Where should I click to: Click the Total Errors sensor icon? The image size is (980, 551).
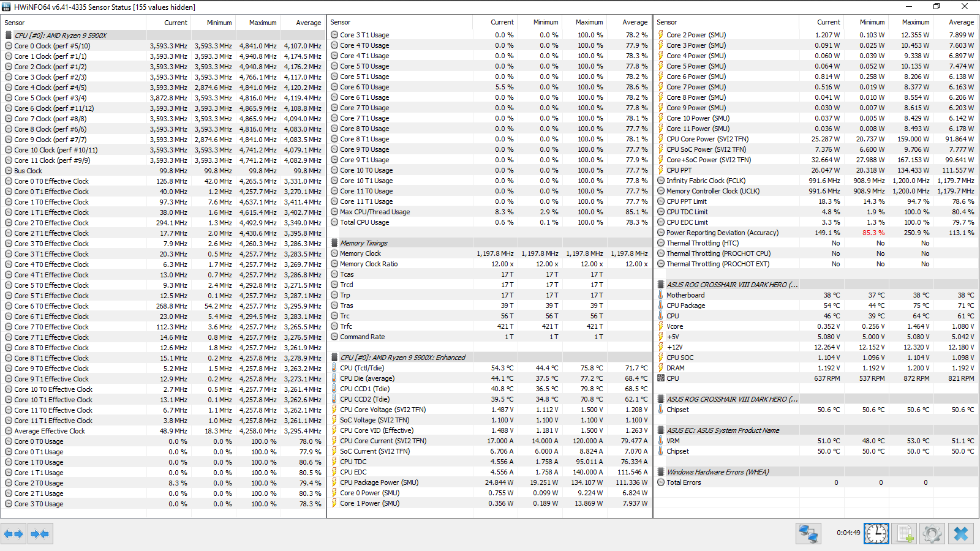(661, 482)
